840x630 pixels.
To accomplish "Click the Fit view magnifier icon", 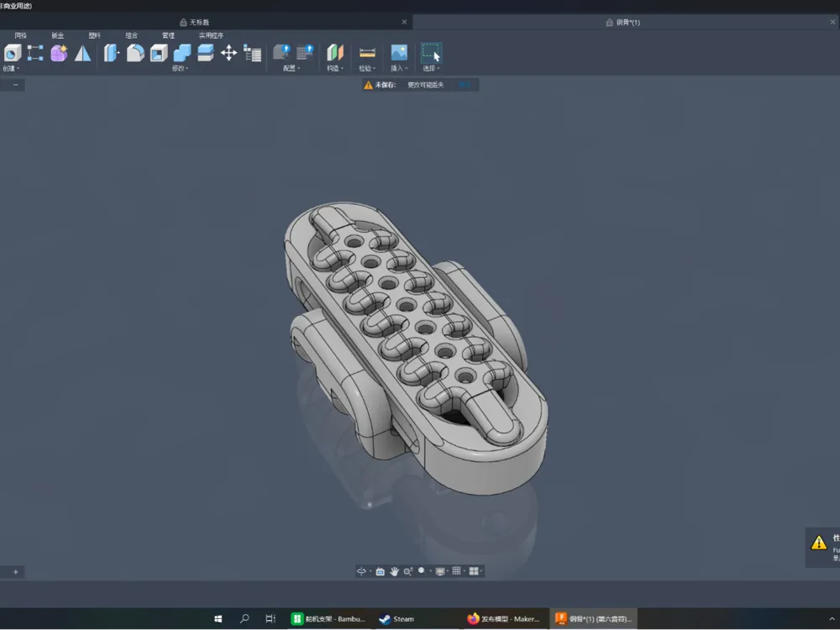I will point(421,570).
